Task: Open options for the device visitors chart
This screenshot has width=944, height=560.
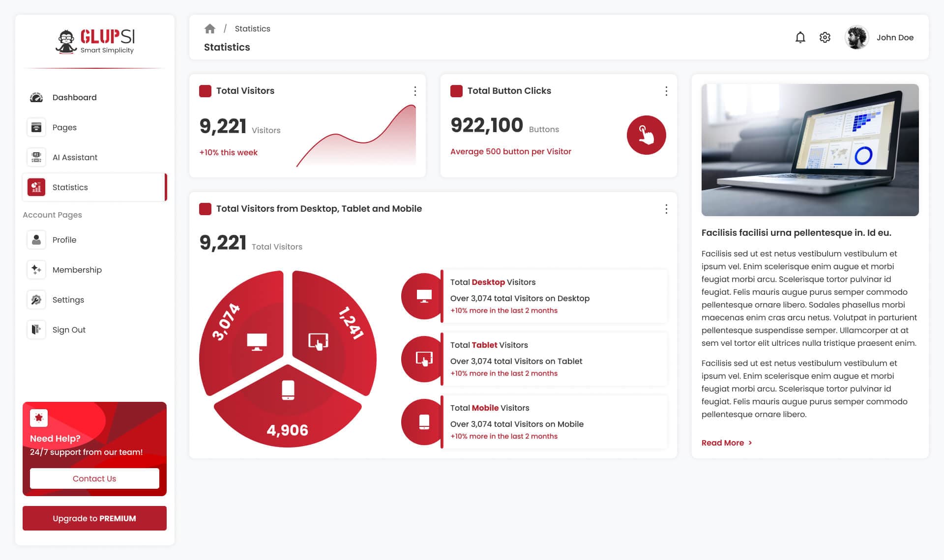Action: coord(666,209)
